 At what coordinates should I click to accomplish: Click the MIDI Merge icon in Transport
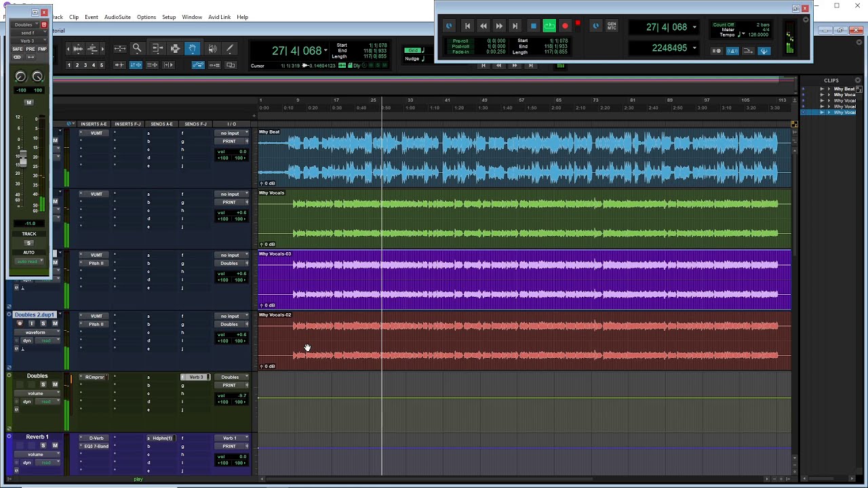(x=748, y=51)
